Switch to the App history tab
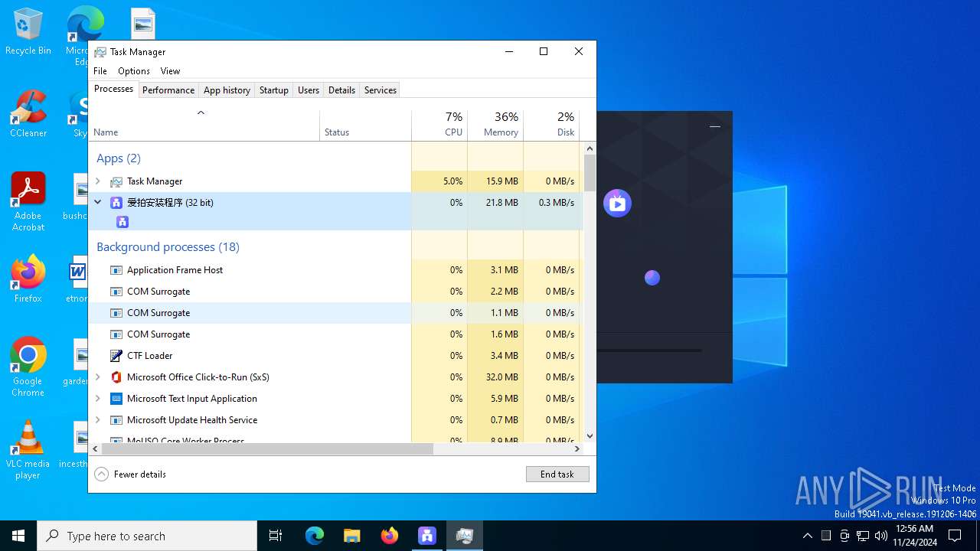The height and width of the screenshot is (551, 980). 227,90
